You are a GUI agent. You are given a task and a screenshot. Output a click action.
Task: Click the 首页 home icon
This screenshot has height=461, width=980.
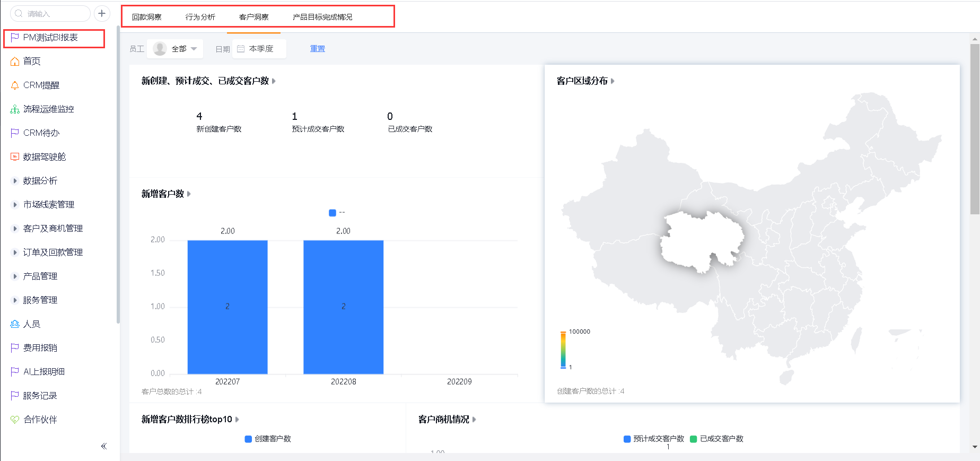pos(15,62)
